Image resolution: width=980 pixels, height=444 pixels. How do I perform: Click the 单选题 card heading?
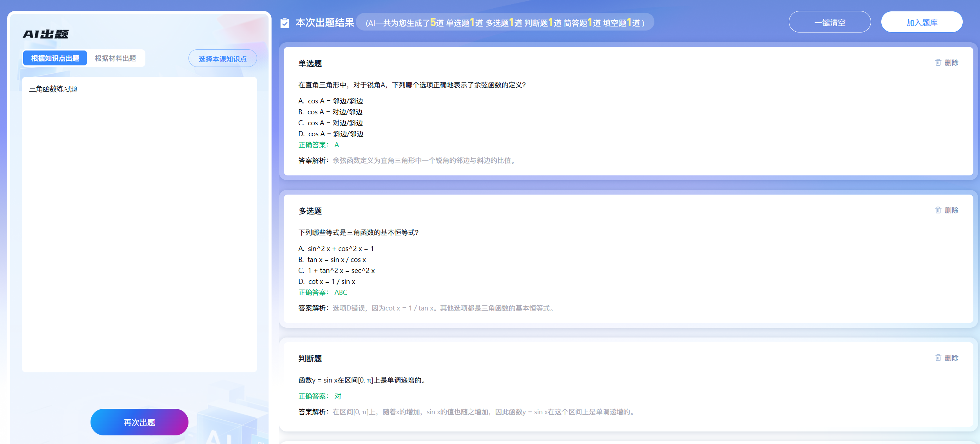click(x=310, y=63)
